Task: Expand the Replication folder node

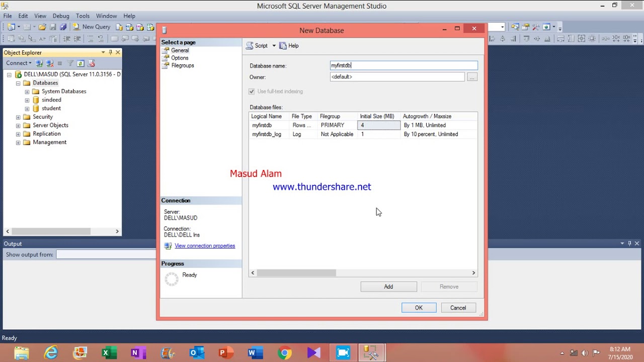Action: coord(18,134)
